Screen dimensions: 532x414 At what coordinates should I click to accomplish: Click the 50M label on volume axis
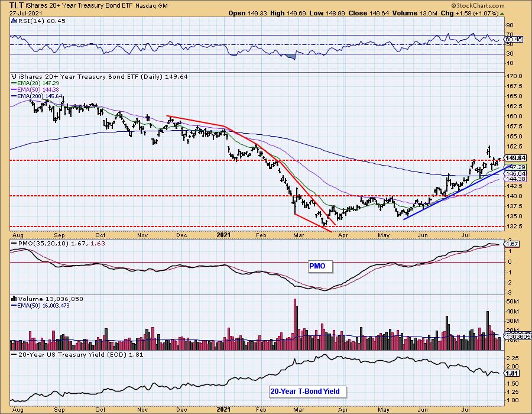click(512, 302)
